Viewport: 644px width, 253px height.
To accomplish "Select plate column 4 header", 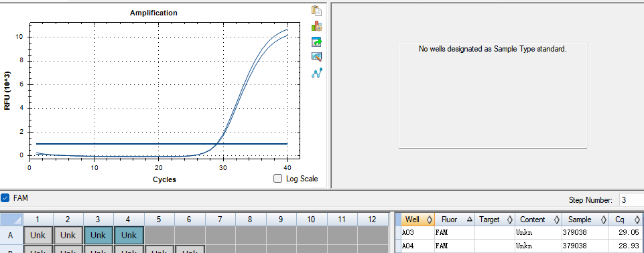I will click(129, 220).
